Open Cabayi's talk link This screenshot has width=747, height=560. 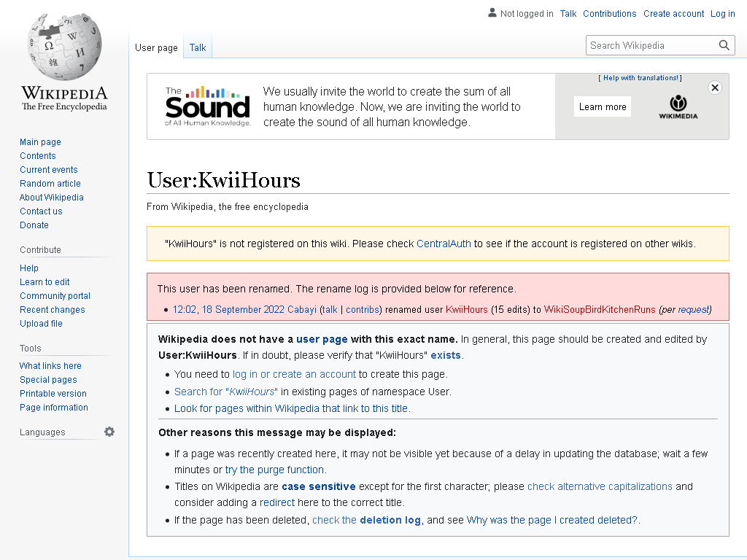(x=329, y=309)
